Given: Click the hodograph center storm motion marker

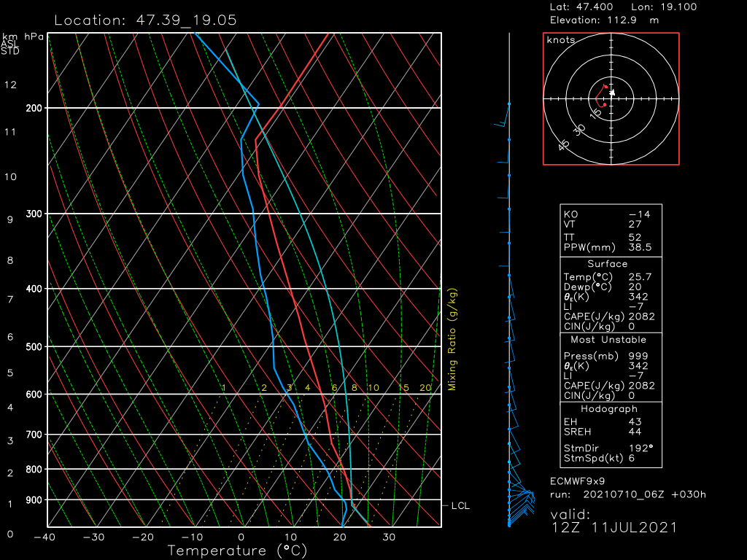Looking at the screenshot, I should [612, 93].
